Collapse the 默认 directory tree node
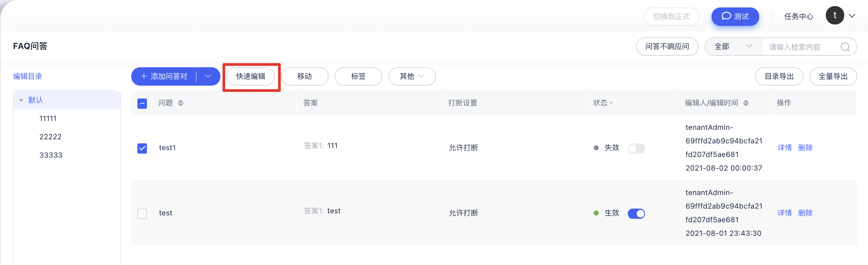 point(21,100)
